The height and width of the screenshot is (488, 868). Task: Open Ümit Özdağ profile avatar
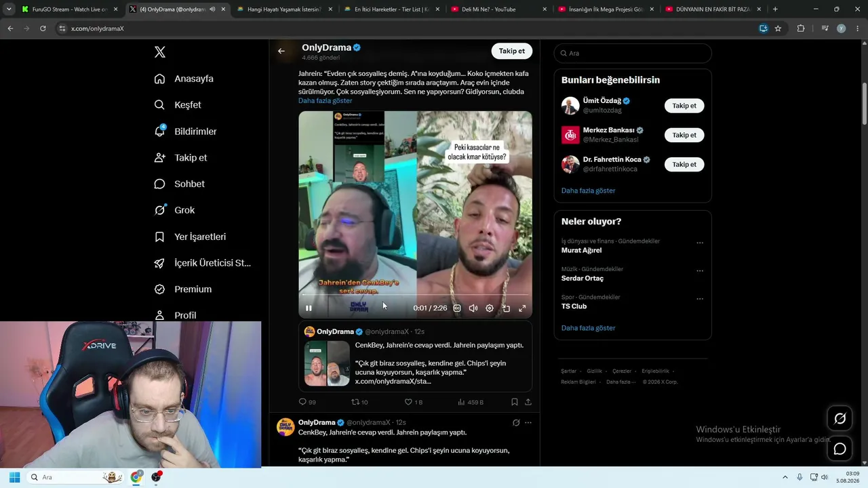point(570,106)
